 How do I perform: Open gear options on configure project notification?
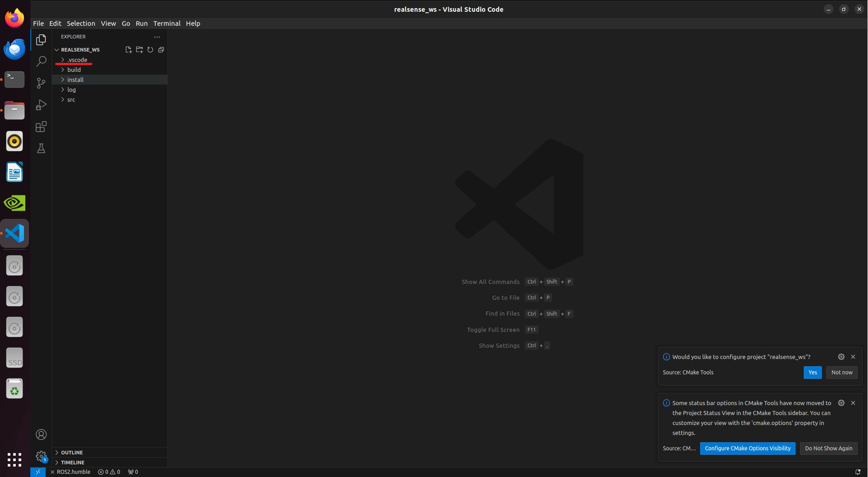[841, 357]
